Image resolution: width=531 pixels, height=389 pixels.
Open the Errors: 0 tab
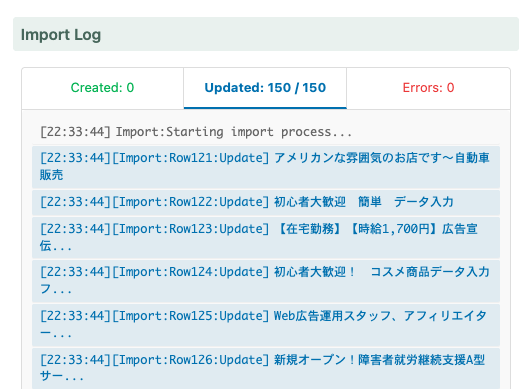[x=428, y=88]
